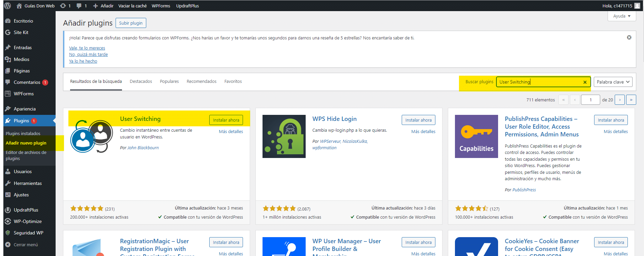Click the PublishPress Capabilities plugin icon
Viewport: 644px width, 256px height.
[476, 136]
